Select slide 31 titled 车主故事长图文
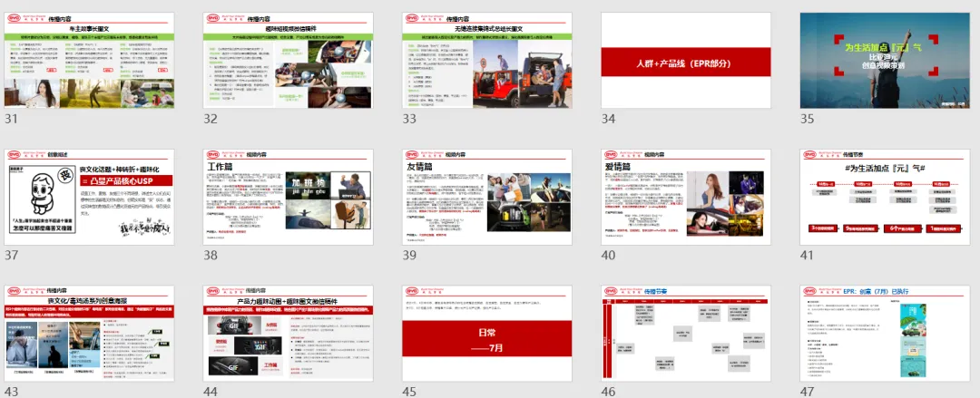The width and height of the screenshot is (980, 398). tap(89, 61)
